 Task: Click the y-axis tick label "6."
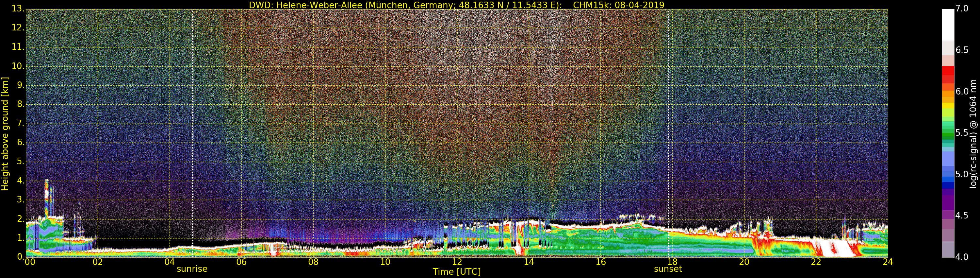point(21,142)
